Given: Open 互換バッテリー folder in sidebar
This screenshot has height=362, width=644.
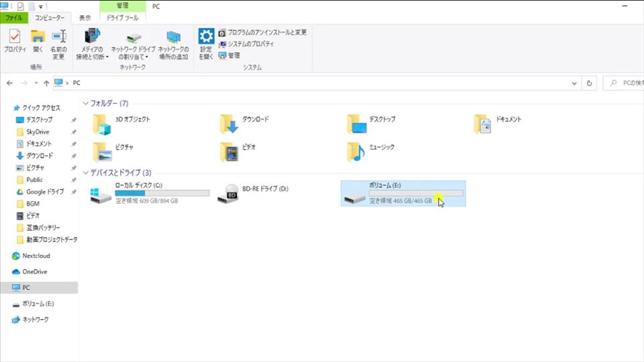Looking at the screenshot, I should 43,227.
